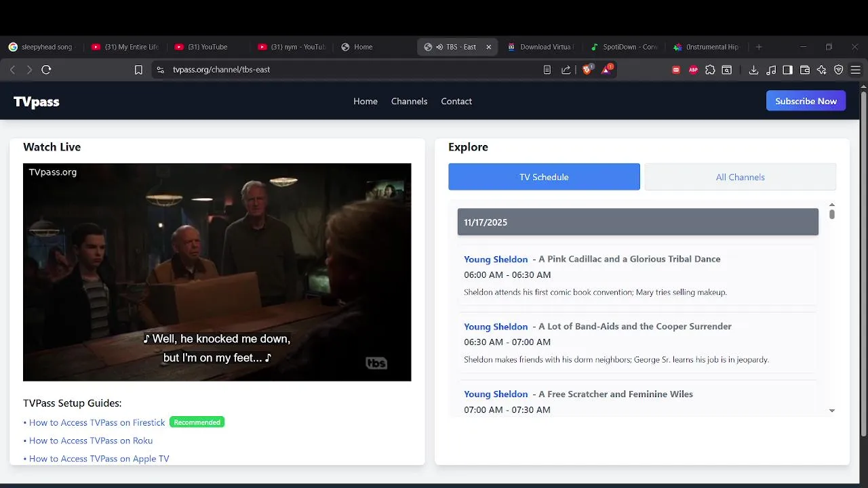Open Leo AI sparkle icon

pos(822,70)
